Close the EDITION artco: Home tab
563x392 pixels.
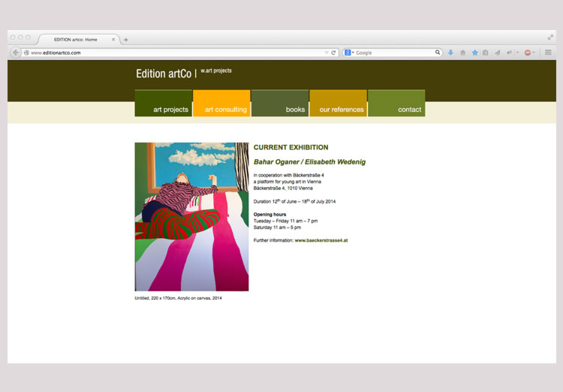click(x=113, y=40)
